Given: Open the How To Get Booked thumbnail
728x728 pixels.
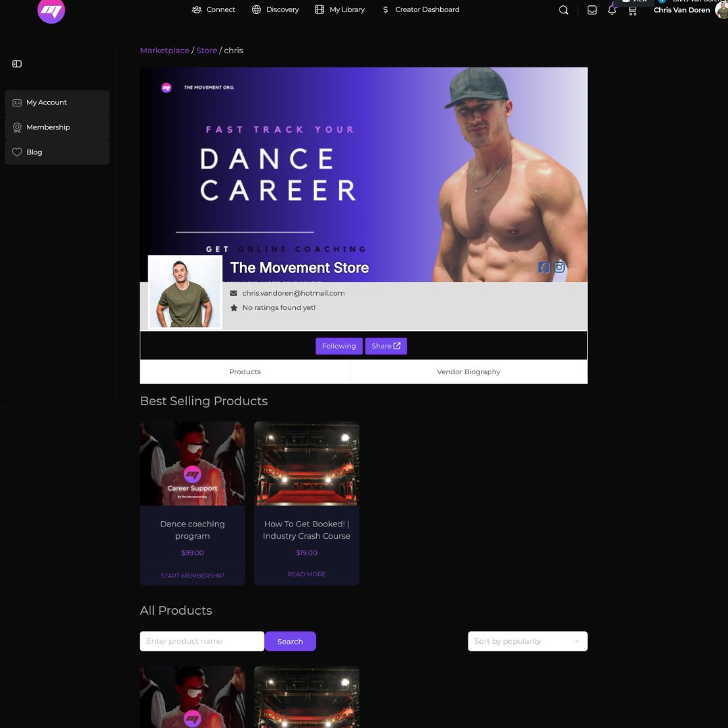Looking at the screenshot, I should (x=307, y=464).
